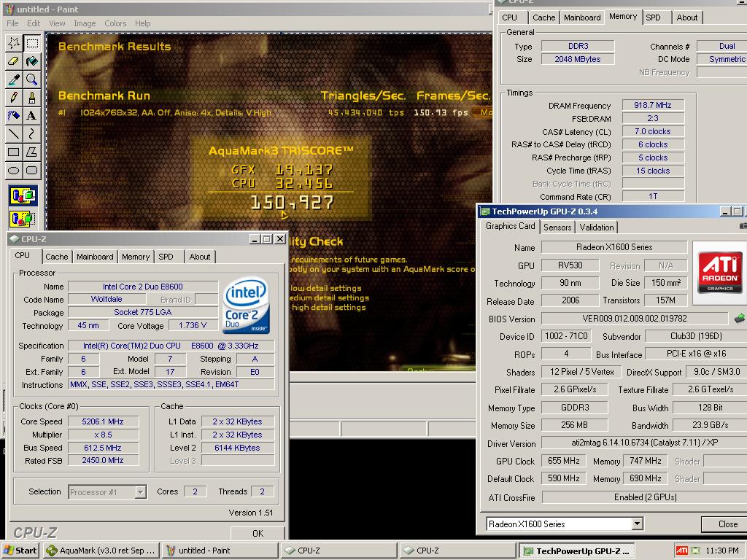Open the Help menu in Paint

pos(142,23)
